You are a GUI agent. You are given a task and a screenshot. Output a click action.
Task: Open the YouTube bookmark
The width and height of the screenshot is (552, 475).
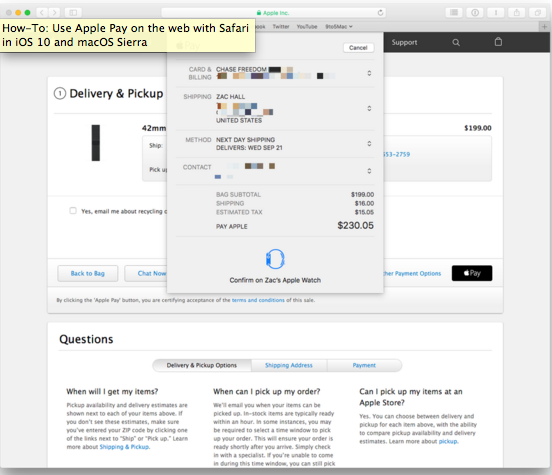coord(307,26)
